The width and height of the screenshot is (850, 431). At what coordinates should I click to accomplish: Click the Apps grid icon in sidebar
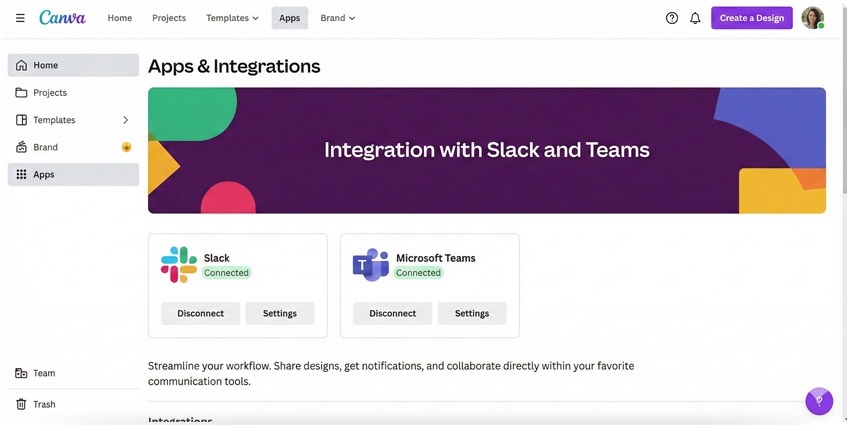coord(21,174)
